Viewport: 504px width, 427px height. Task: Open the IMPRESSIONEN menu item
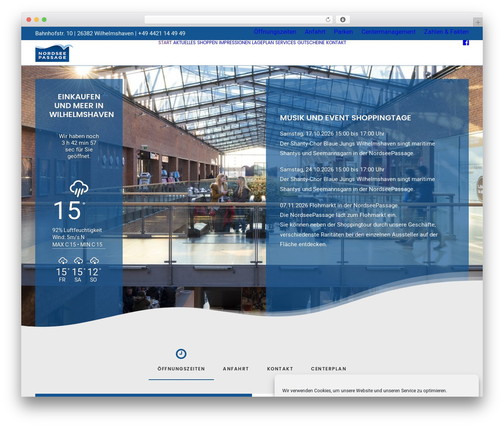pos(235,43)
